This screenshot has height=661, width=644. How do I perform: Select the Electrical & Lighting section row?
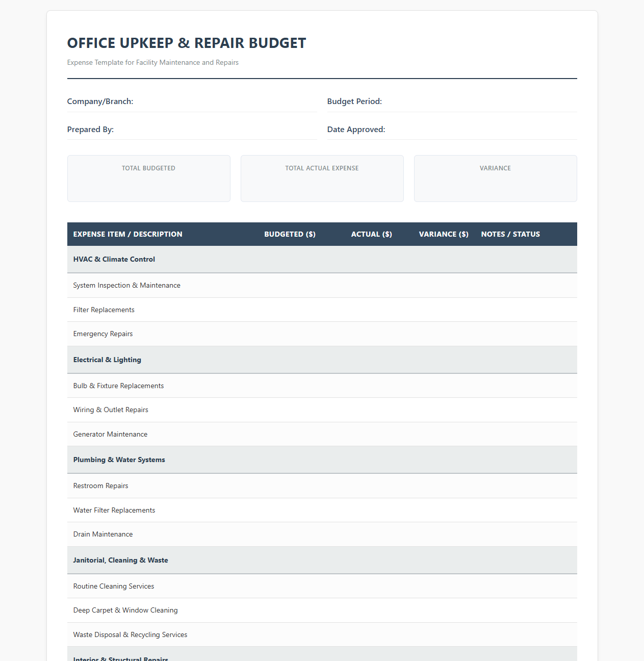pyautogui.click(x=322, y=360)
